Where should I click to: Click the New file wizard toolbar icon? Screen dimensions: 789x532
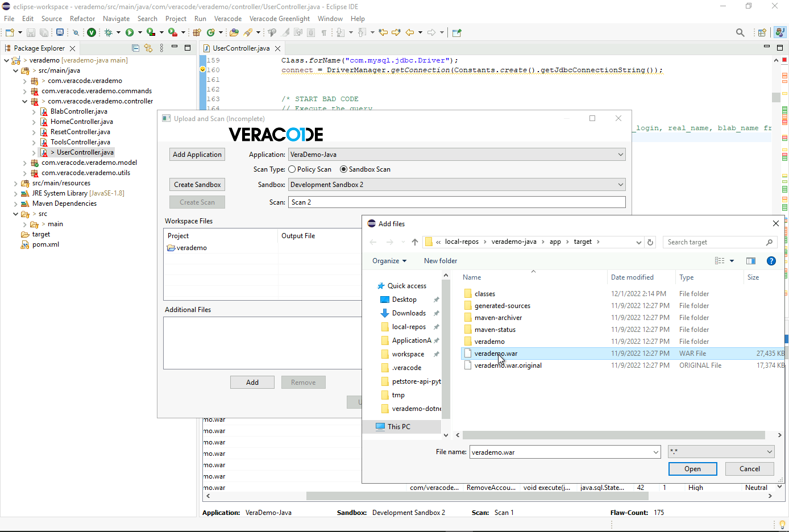[10, 32]
